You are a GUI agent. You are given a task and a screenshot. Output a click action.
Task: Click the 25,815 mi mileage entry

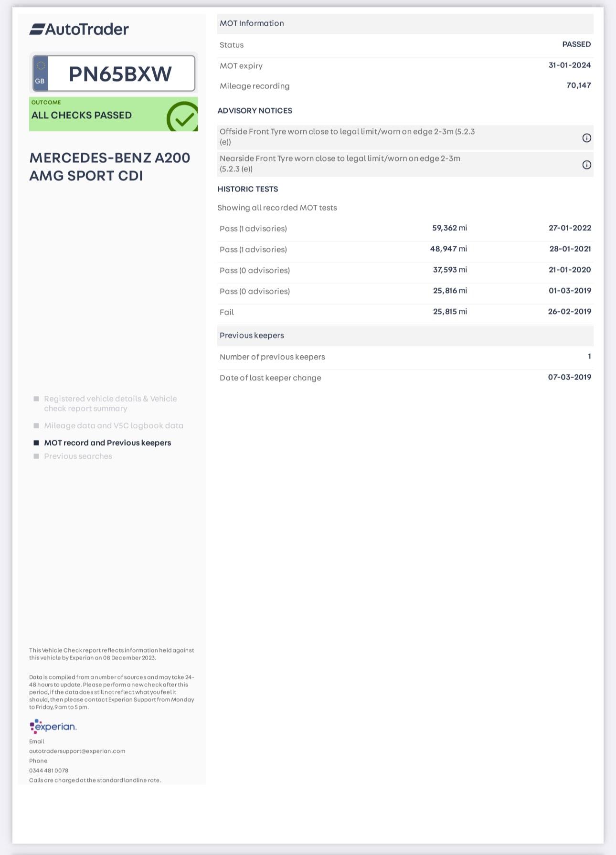[450, 312]
